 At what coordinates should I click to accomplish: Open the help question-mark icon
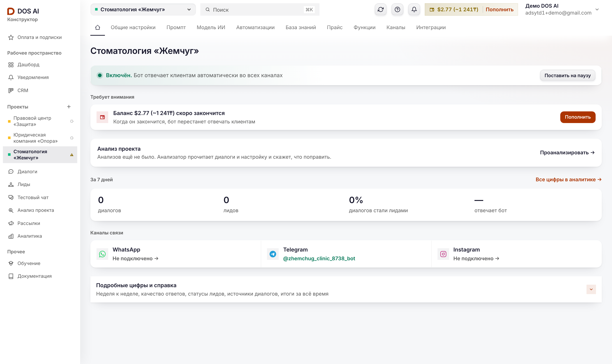(x=397, y=10)
